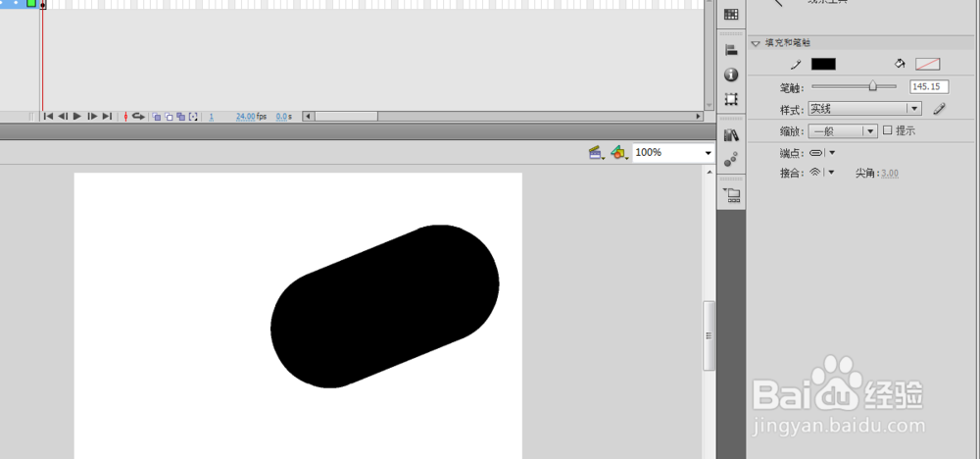Open the Motion Presets dots icon
The image size is (980, 459).
tap(731, 159)
